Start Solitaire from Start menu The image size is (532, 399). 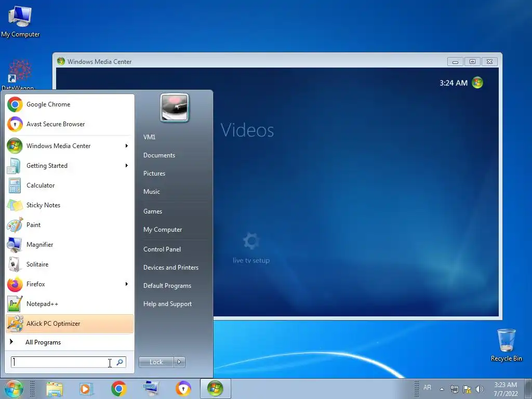(70, 264)
